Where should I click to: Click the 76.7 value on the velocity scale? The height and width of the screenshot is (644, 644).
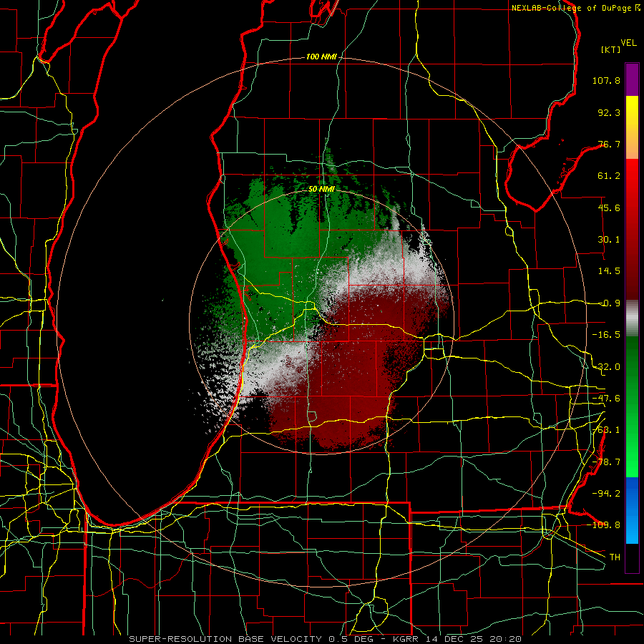[x=609, y=144]
